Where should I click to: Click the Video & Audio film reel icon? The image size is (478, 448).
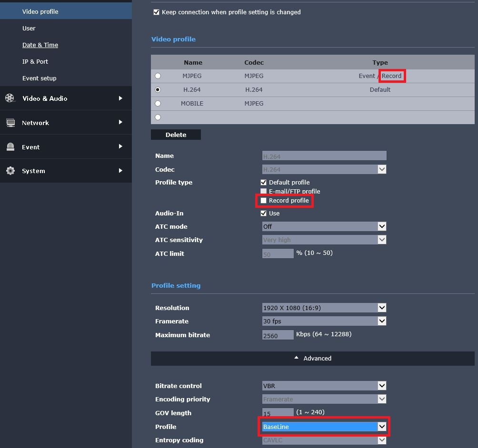coord(10,98)
